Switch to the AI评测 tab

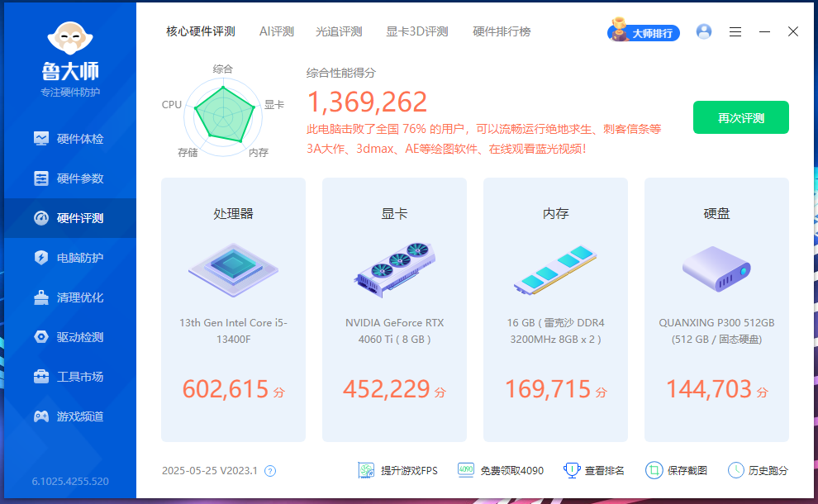coord(277,32)
